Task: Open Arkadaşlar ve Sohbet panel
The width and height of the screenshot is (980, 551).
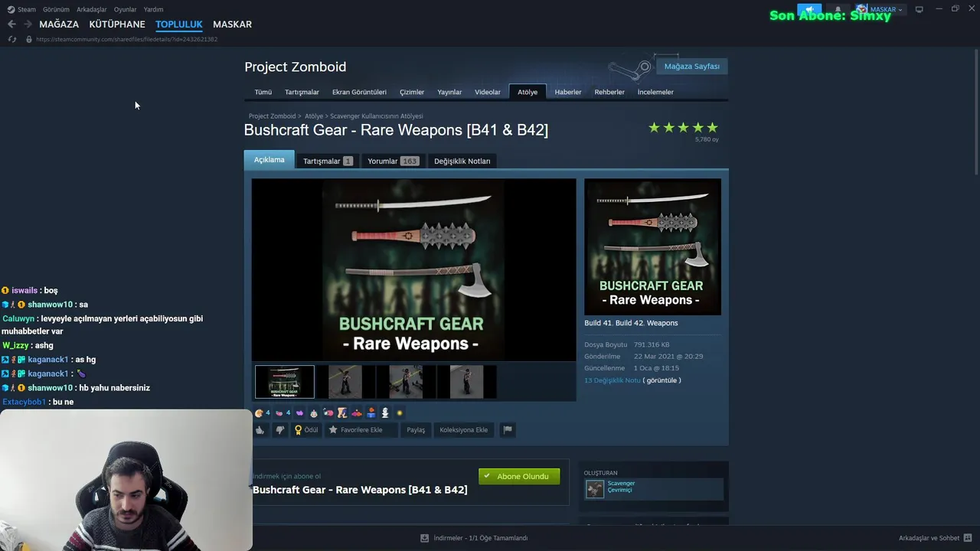Action: pyautogui.click(x=935, y=538)
